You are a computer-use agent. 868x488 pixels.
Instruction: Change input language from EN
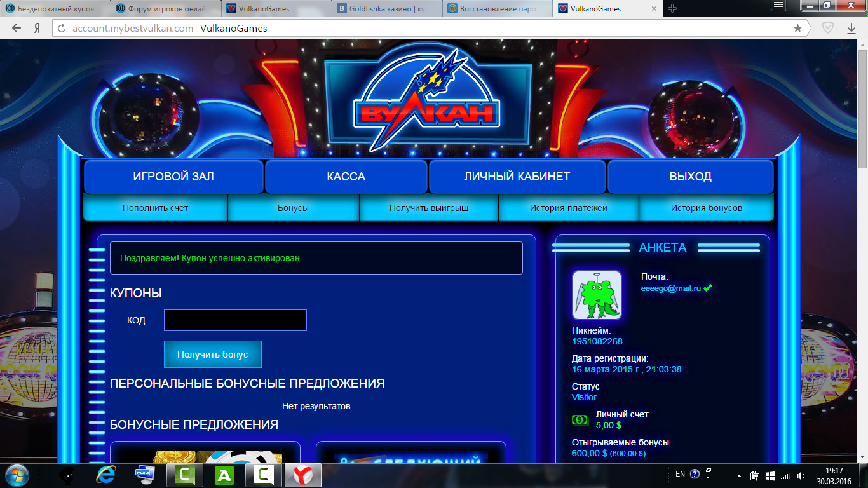[x=680, y=474]
